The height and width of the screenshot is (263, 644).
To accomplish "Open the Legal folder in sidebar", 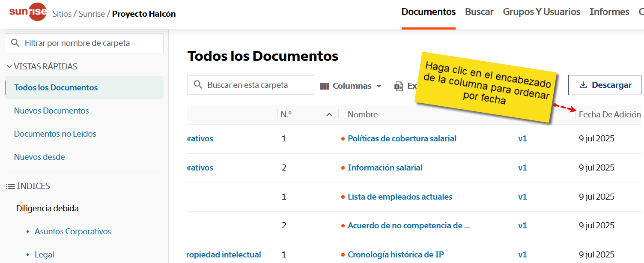I will click(x=44, y=255).
